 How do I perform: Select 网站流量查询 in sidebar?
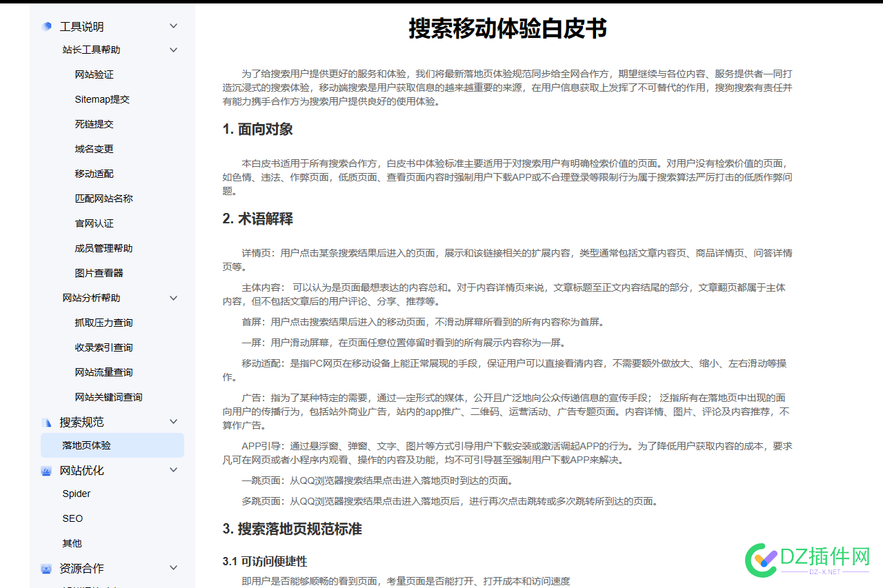point(103,372)
